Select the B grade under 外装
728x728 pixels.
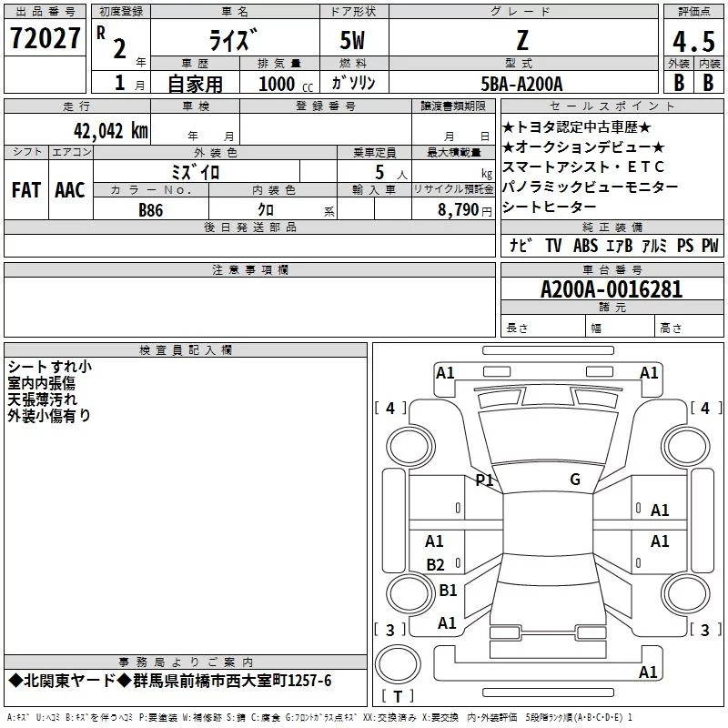coord(679,83)
